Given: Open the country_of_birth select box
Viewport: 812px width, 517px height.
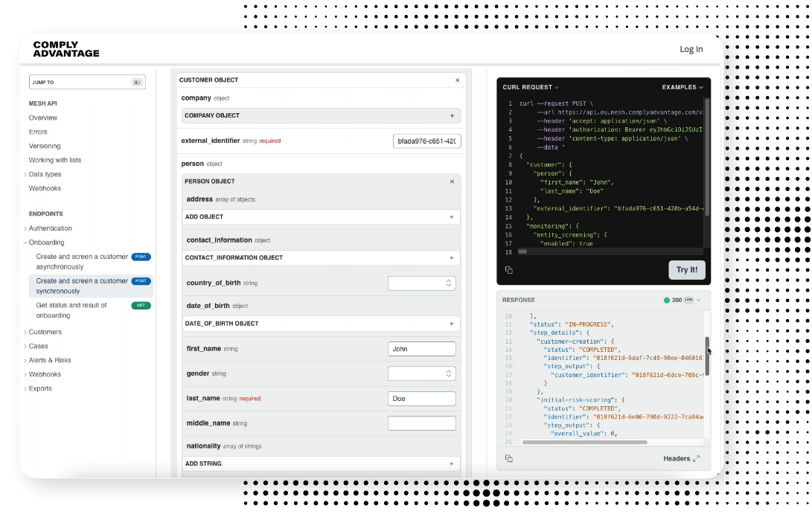Looking at the screenshot, I should point(421,283).
